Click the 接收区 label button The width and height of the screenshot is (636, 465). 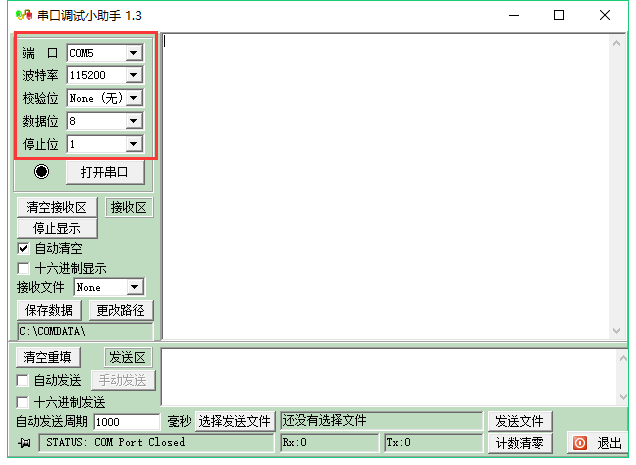[x=129, y=207]
